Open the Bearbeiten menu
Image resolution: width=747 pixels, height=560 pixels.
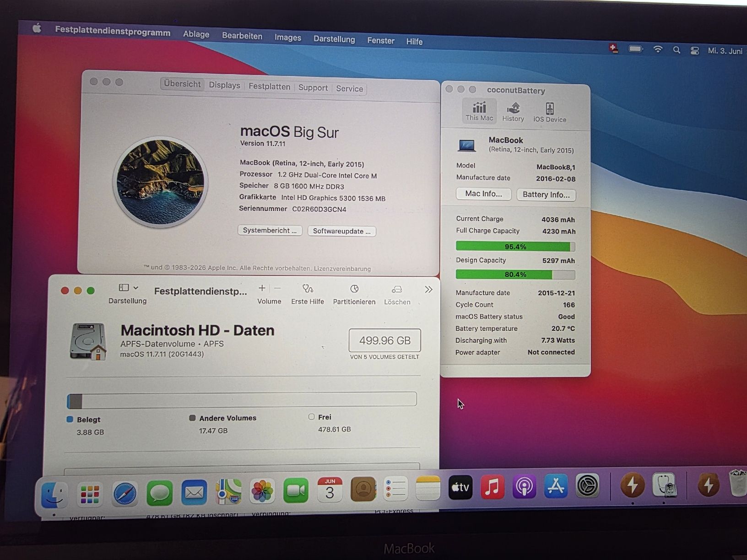point(242,36)
